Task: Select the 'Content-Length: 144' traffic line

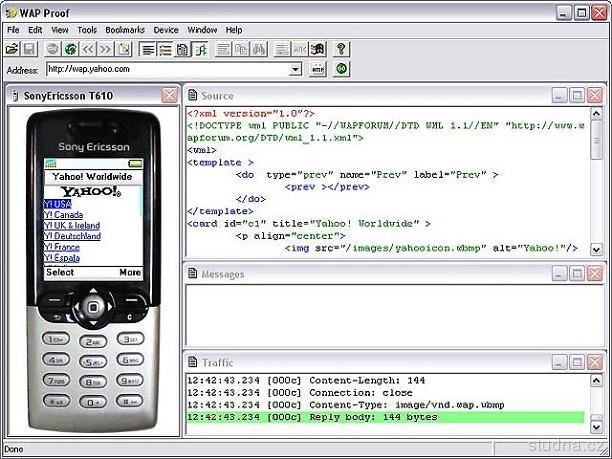Action: (306, 381)
